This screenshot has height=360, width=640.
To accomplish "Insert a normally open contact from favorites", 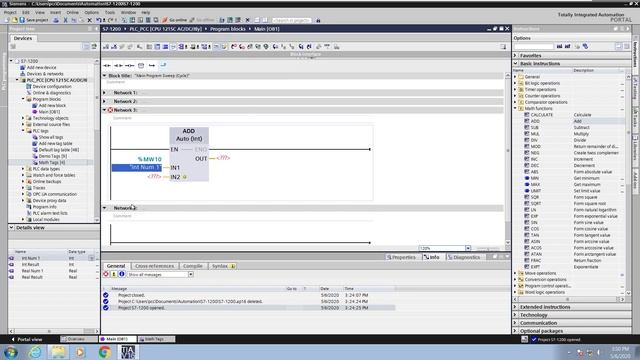I will [107, 65].
